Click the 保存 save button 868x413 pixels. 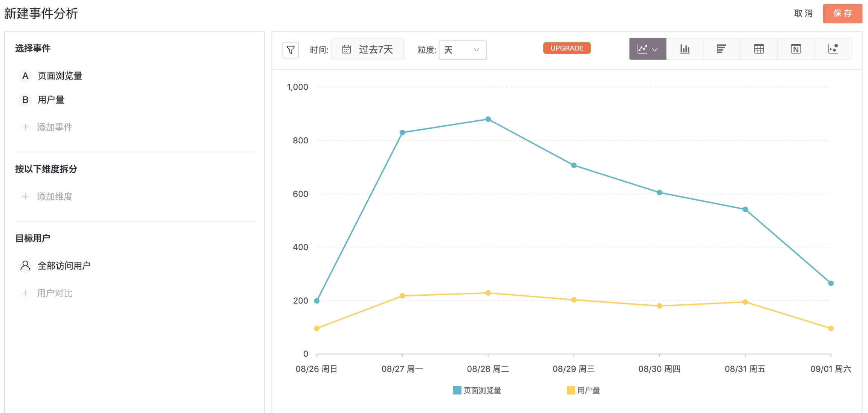point(842,14)
